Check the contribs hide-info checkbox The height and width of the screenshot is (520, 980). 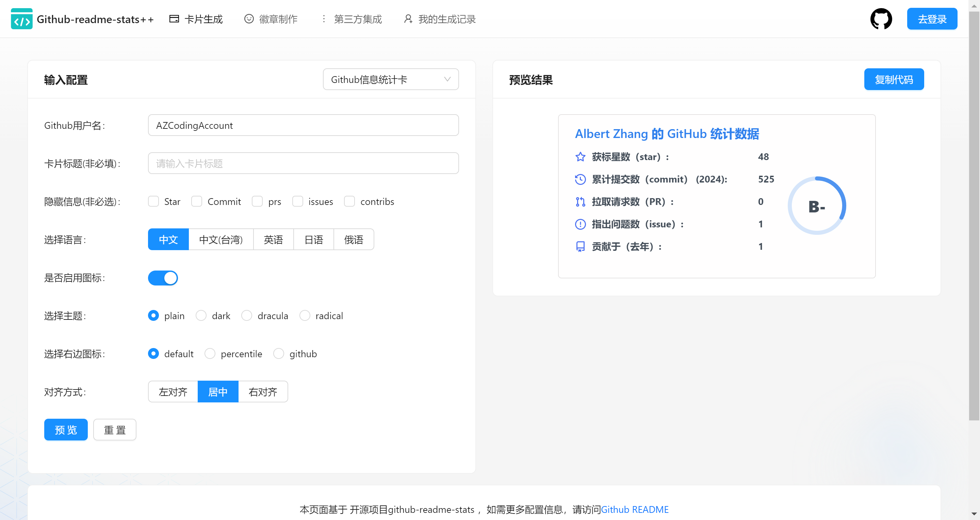point(349,202)
